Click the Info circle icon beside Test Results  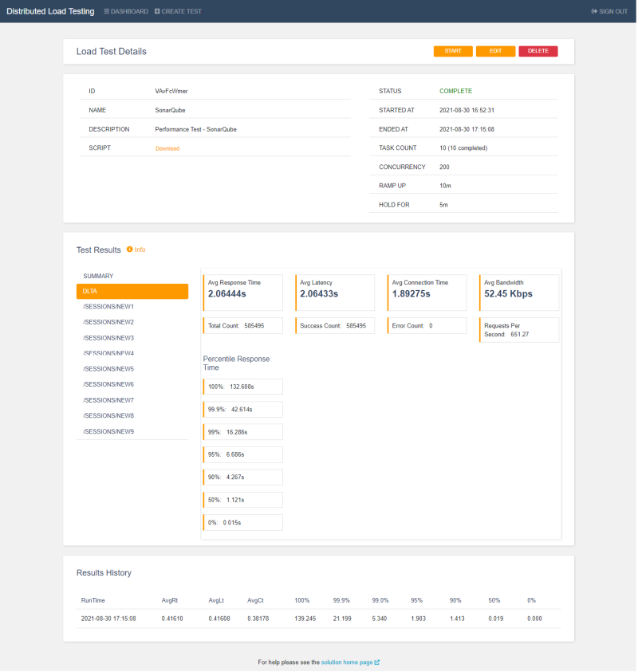pos(129,250)
